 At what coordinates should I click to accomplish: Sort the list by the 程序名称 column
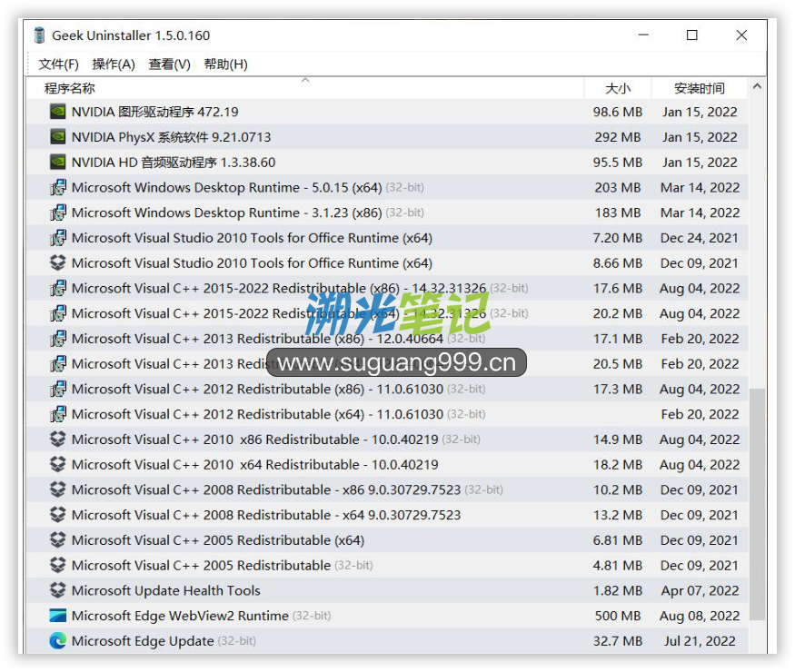70,88
